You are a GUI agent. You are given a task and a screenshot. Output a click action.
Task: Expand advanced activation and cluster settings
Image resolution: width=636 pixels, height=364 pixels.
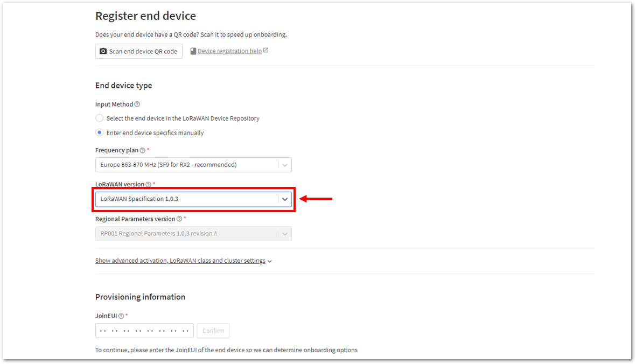click(x=183, y=261)
